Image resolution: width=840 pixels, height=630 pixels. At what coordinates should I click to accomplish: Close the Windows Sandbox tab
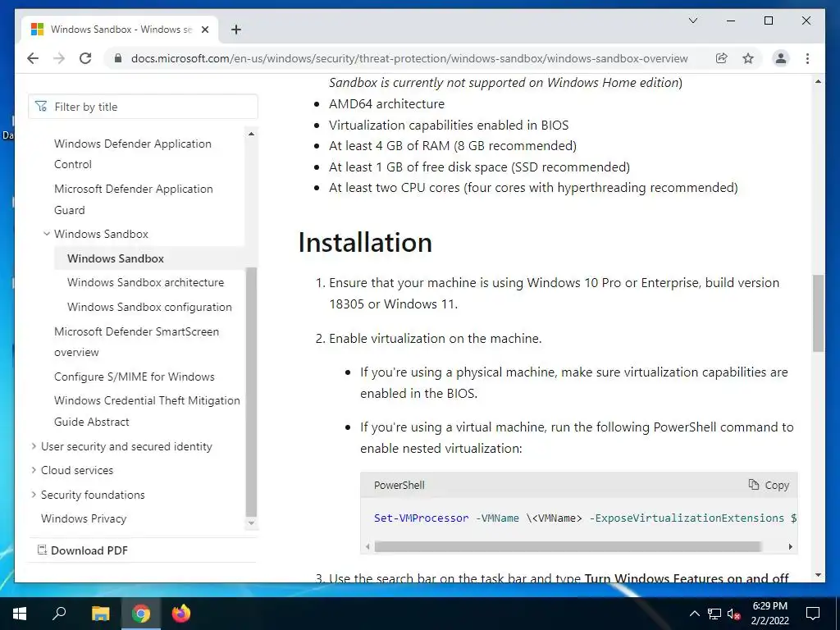[204, 30]
